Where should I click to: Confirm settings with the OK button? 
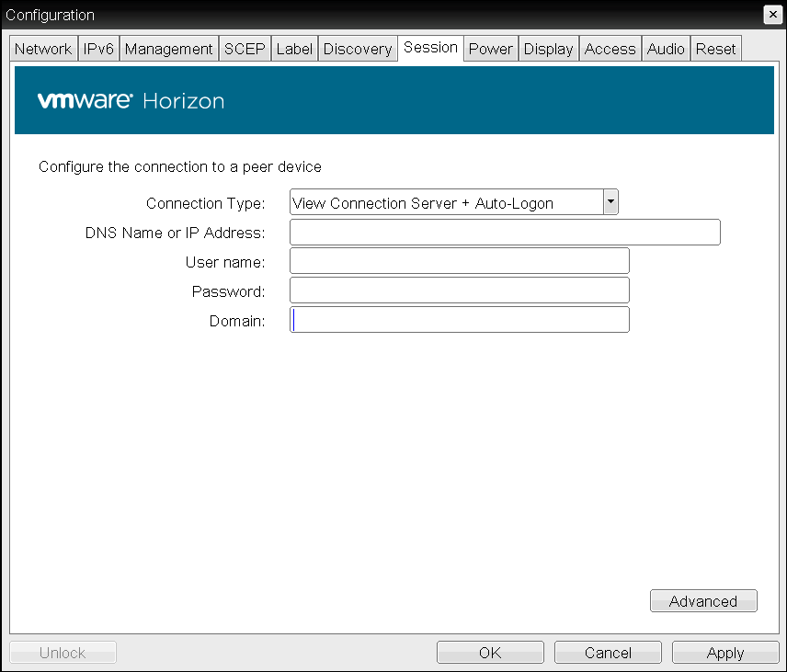click(490, 653)
